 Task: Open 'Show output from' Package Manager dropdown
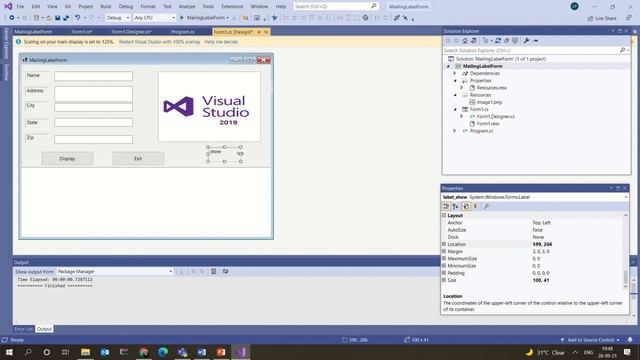pos(115,271)
